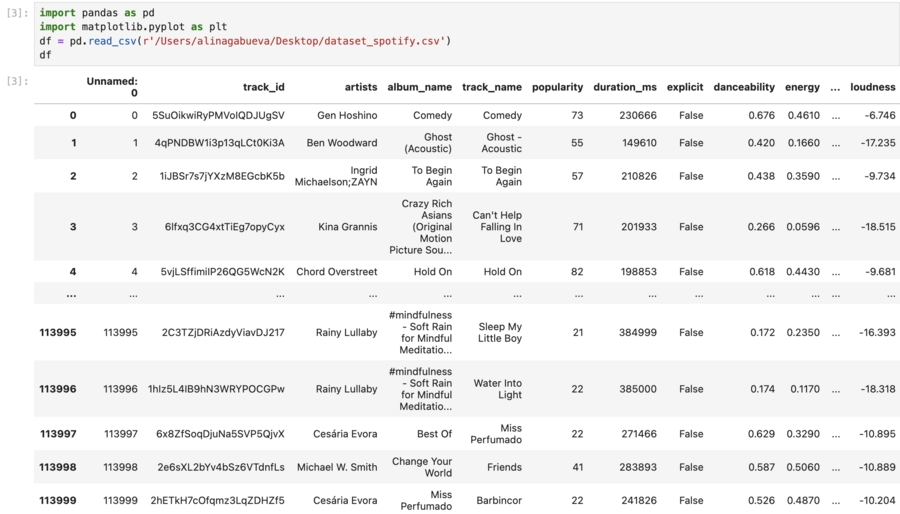Viewport: 900px width, 514px height.
Task: Click the album_name column header
Action: pos(419,87)
